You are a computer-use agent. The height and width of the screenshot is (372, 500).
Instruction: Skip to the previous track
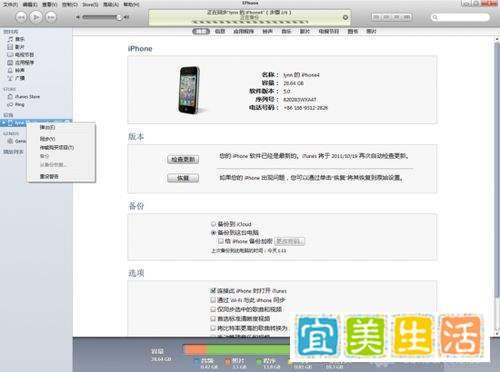tap(21, 17)
